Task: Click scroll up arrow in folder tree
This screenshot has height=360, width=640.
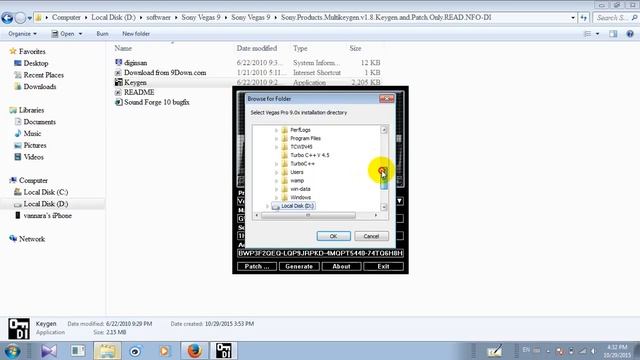Action: [x=384, y=130]
